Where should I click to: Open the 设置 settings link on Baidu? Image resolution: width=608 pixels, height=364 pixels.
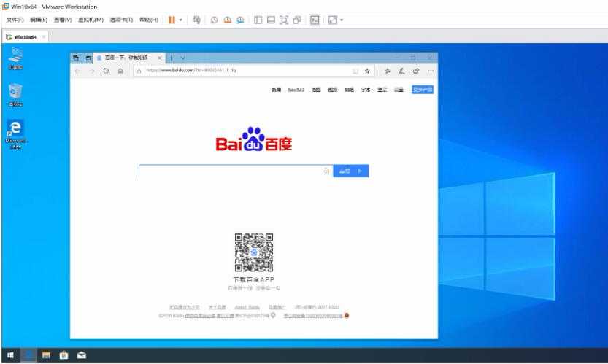399,90
